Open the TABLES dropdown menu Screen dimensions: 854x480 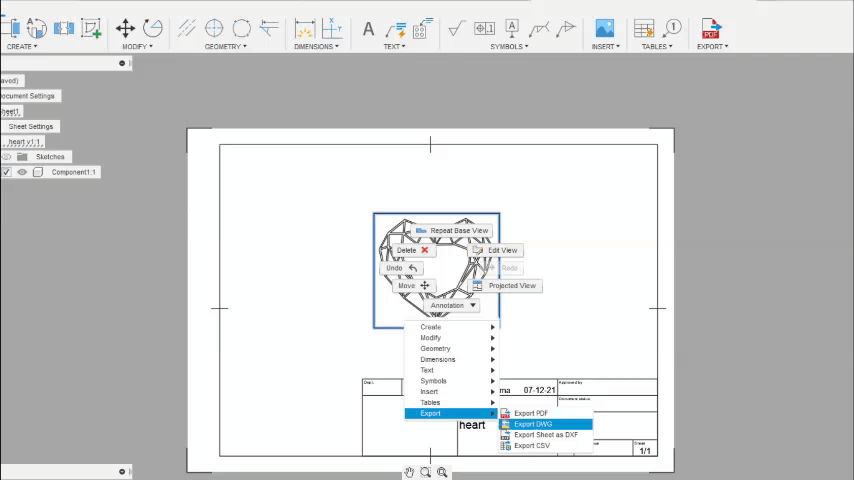657,47
